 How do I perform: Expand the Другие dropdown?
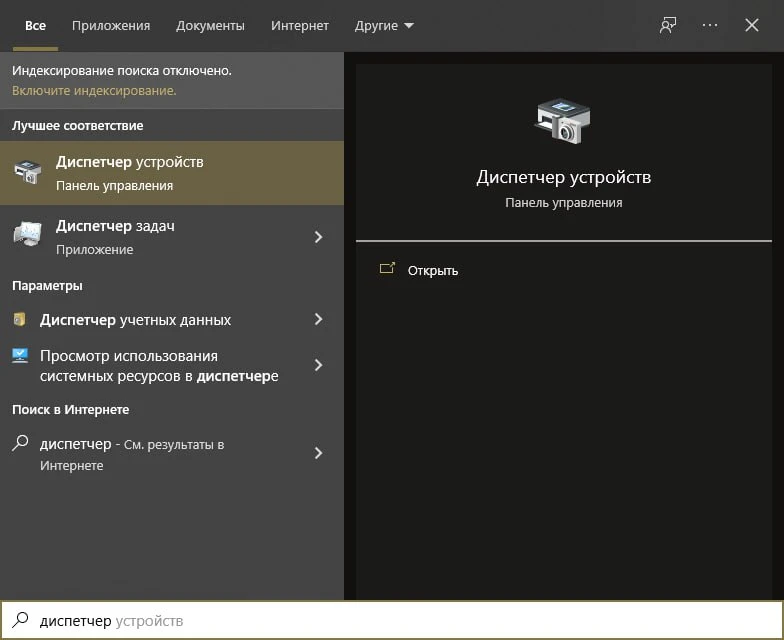tap(384, 26)
